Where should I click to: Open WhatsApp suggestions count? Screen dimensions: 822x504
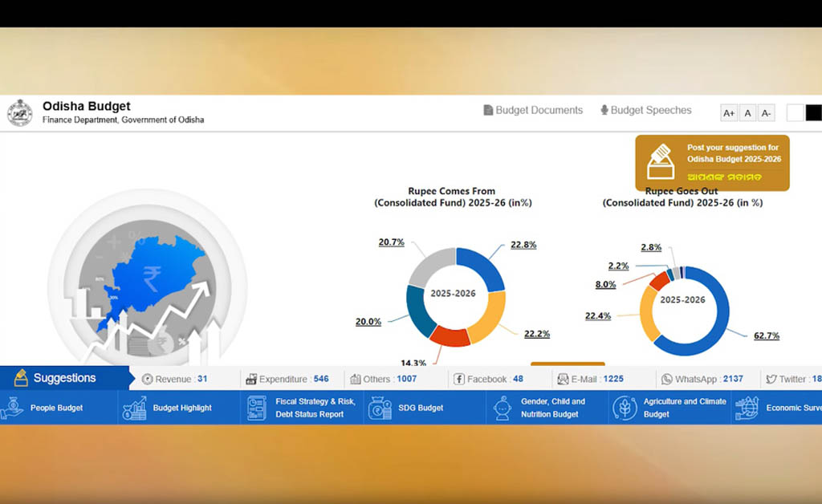click(702, 379)
